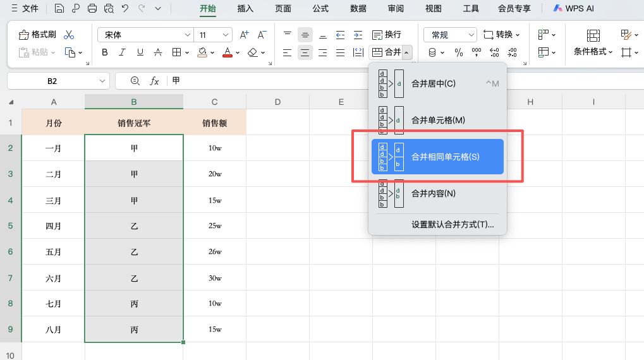Toggle italic formatting

(x=123, y=52)
